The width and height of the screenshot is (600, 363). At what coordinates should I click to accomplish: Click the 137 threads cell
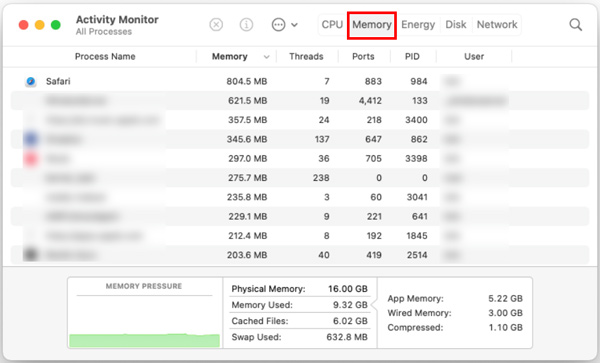pos(322,139)
